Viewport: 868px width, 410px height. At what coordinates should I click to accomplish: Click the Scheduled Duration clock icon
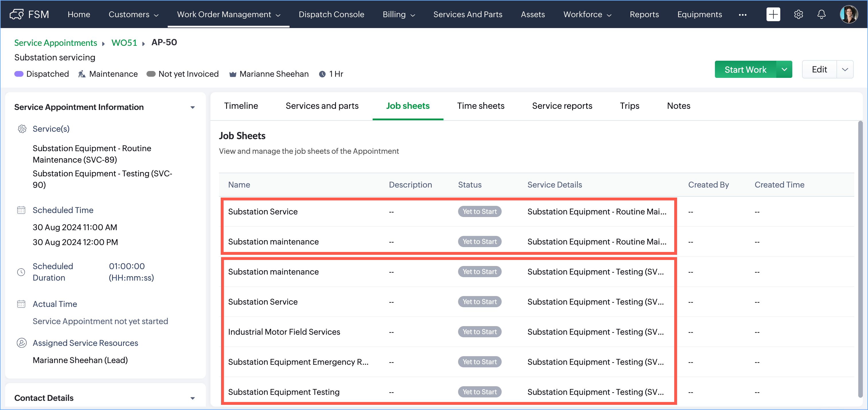point(21,272)
